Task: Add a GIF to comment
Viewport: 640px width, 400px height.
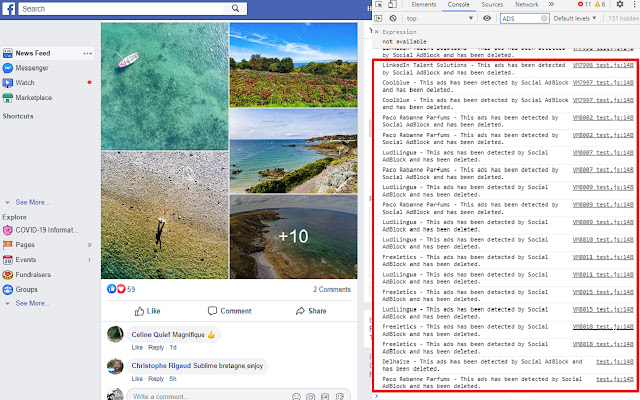Action: coord(325,396)
